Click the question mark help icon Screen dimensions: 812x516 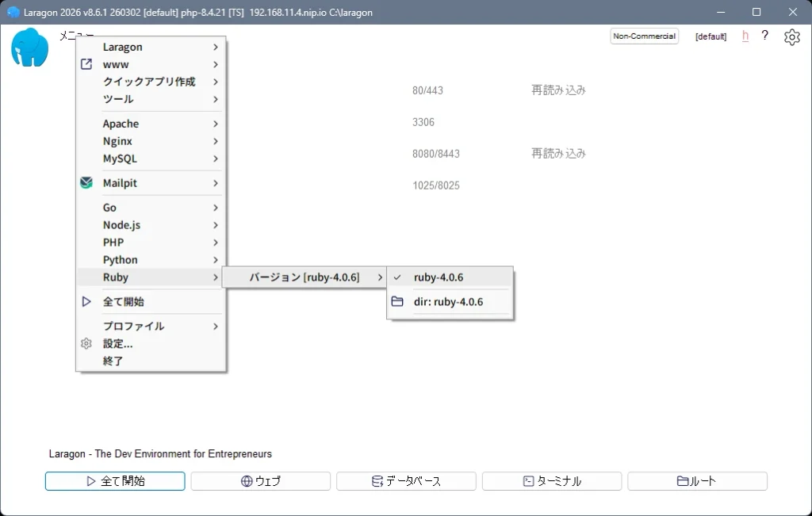764,36
